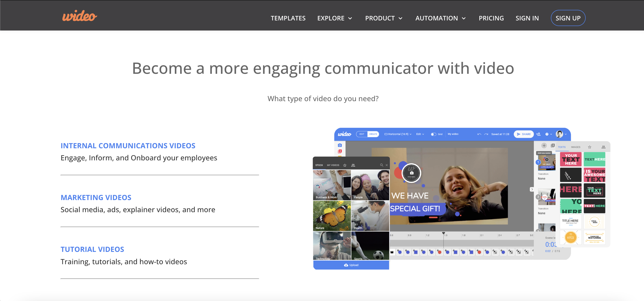Select EDIT mode in editor toggle
The image size is (644, 301).
362,134
